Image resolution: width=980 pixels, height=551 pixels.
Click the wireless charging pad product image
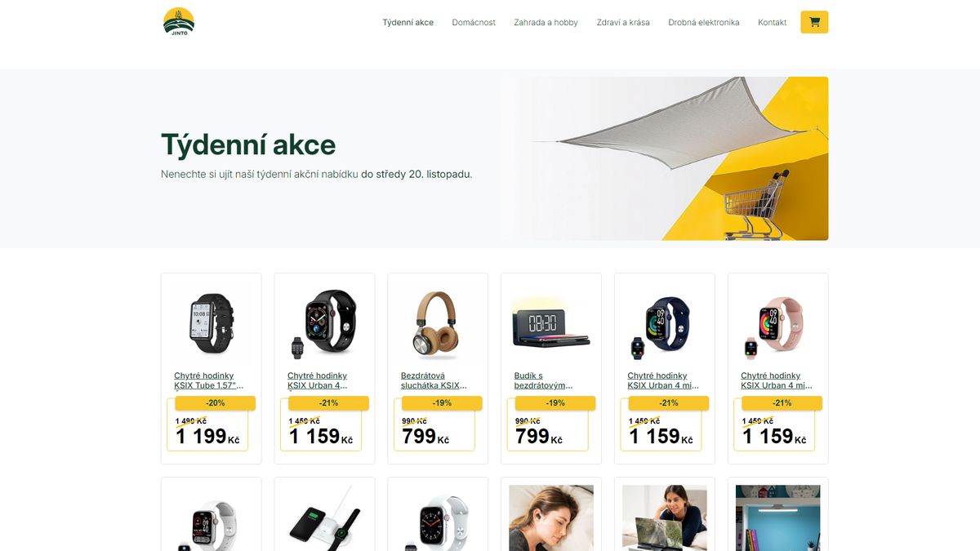pos(325,518)
